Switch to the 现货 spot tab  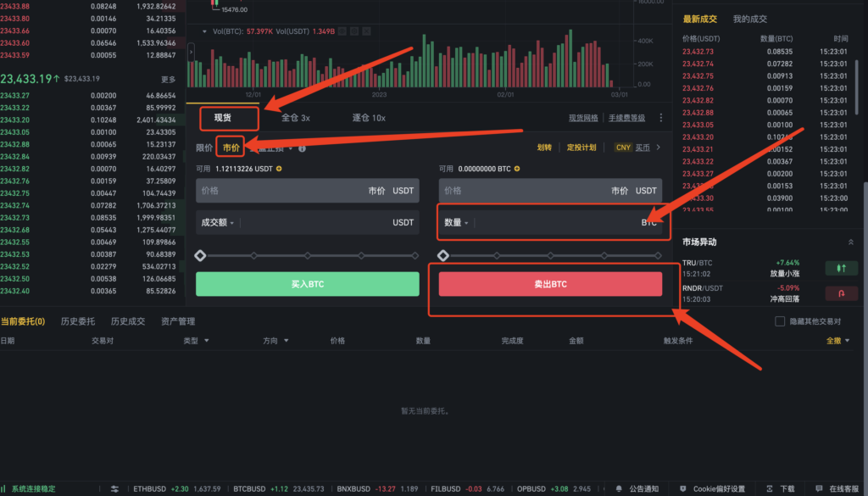point(223,118)
